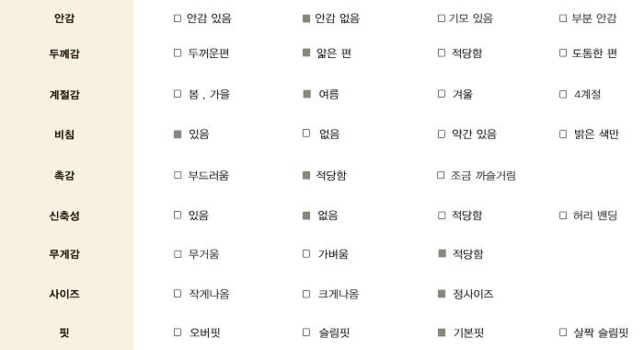
Task: Select the 도톰한 편 checkbox
Action: pos(563,52)
